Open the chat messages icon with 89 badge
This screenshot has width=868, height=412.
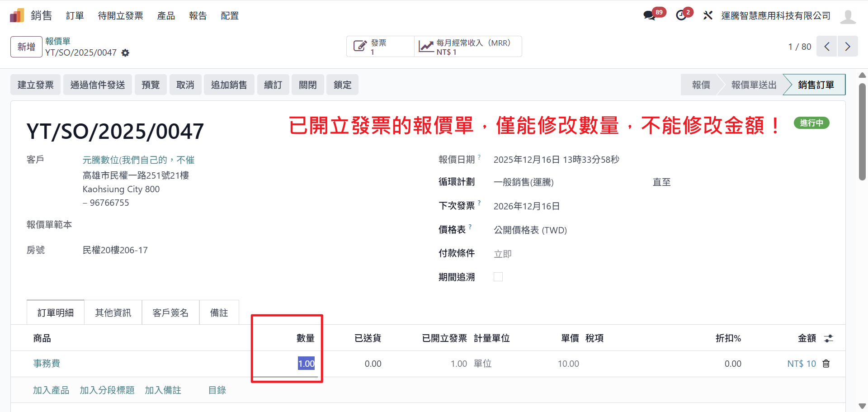[x=650, y=15]
